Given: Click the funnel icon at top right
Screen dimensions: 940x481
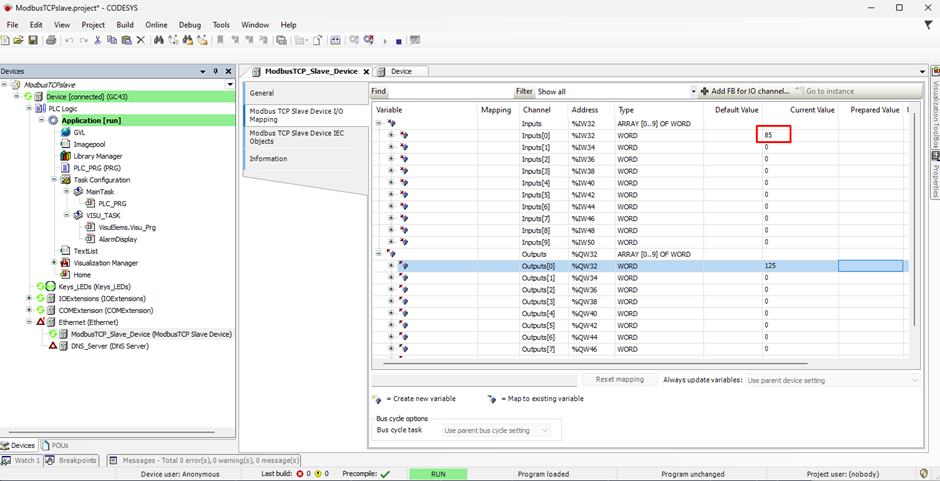Looking at the screenshot, I should coord(928,25).
